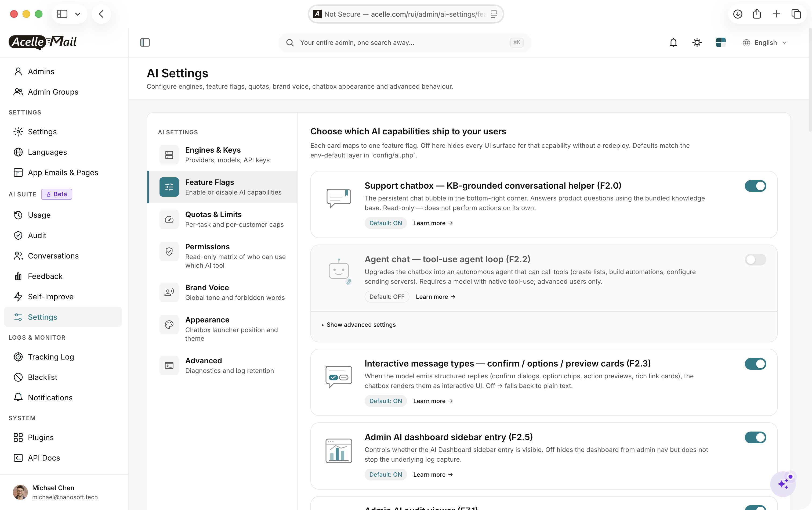The height and width of the screenshot is (510, 812).
Task: Click the Appearance palette icon
Action: (169, 325)
